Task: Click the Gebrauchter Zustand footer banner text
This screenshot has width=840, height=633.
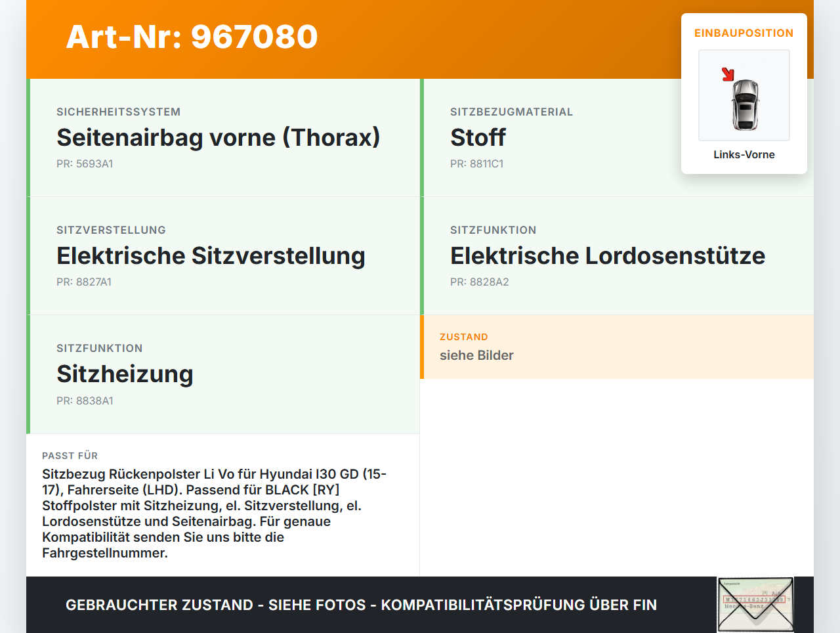Action: (361, 605)
